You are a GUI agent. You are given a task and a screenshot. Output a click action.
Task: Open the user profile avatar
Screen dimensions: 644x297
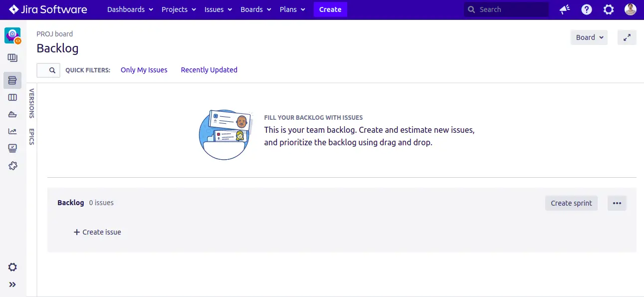pyautogui.click(x=631, y=9)
